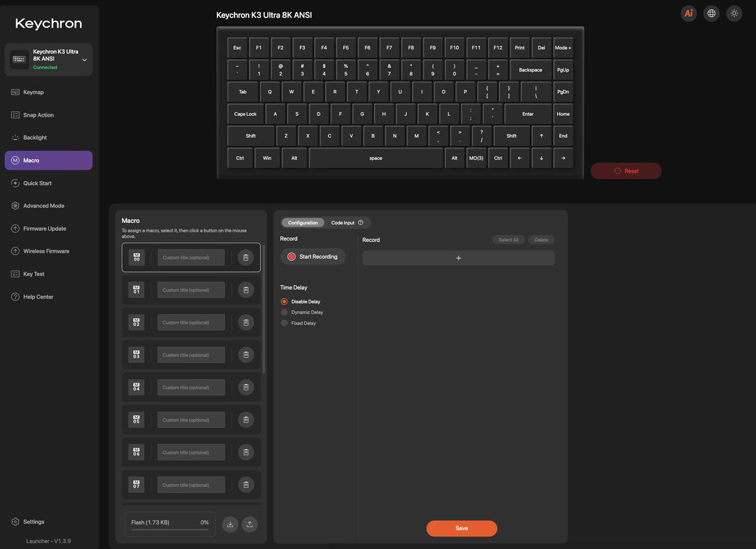Select the Disable Delay option
Screen dimensions: 756x549
(301, 302)
